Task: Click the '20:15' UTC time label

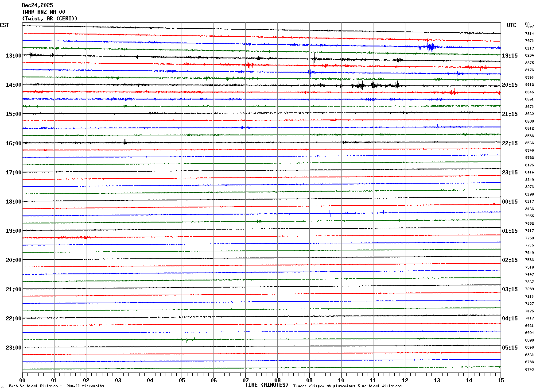Action: [510, 85]
